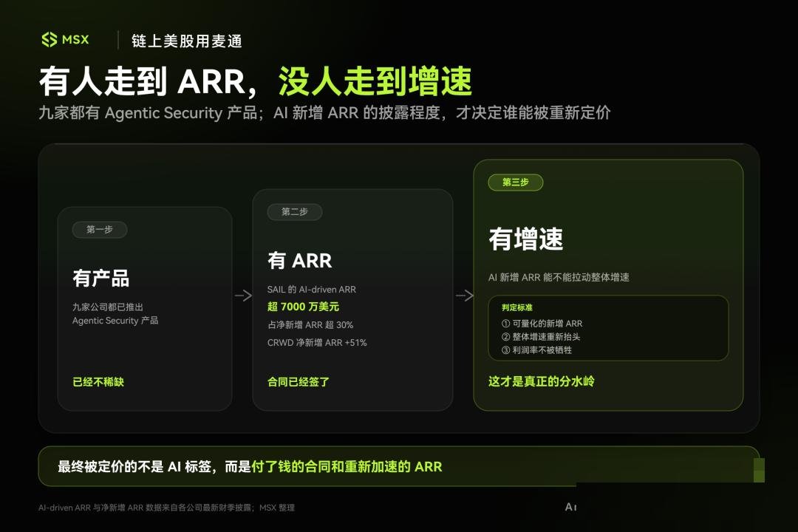Select the 第二步 step badge
Screen dimensions: 798x532
295,212
